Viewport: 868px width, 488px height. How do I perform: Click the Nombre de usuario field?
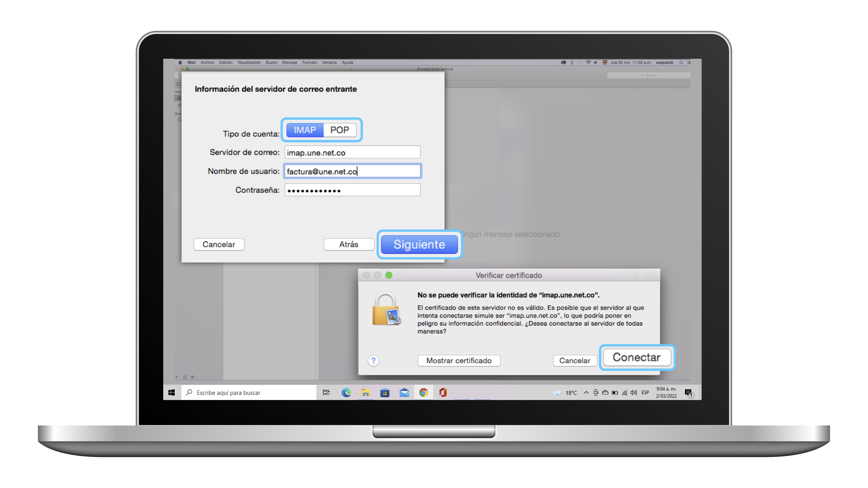[352, 171]
